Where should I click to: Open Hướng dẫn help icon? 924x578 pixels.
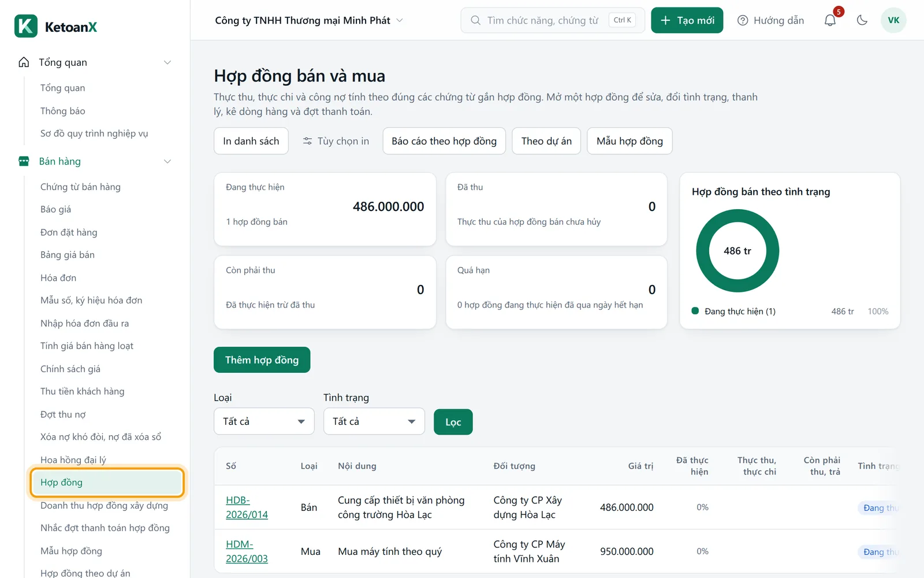click(743, 20)
